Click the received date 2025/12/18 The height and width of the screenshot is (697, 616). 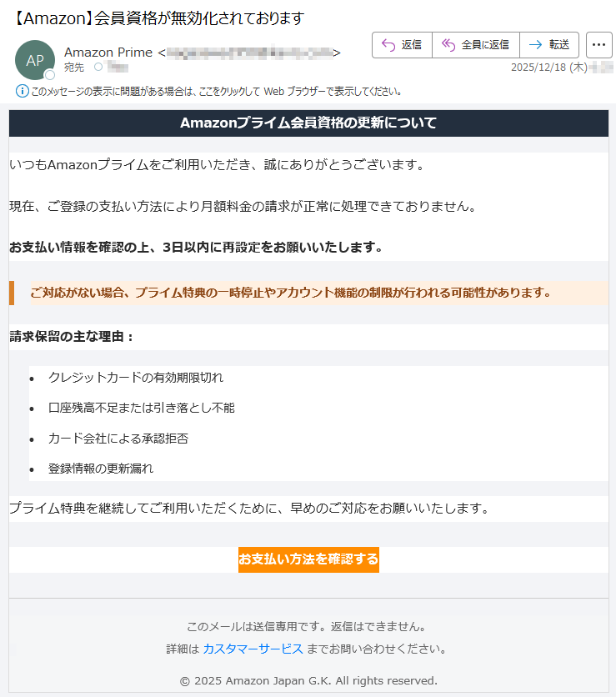pyautogui.click(x=538, y=68)
